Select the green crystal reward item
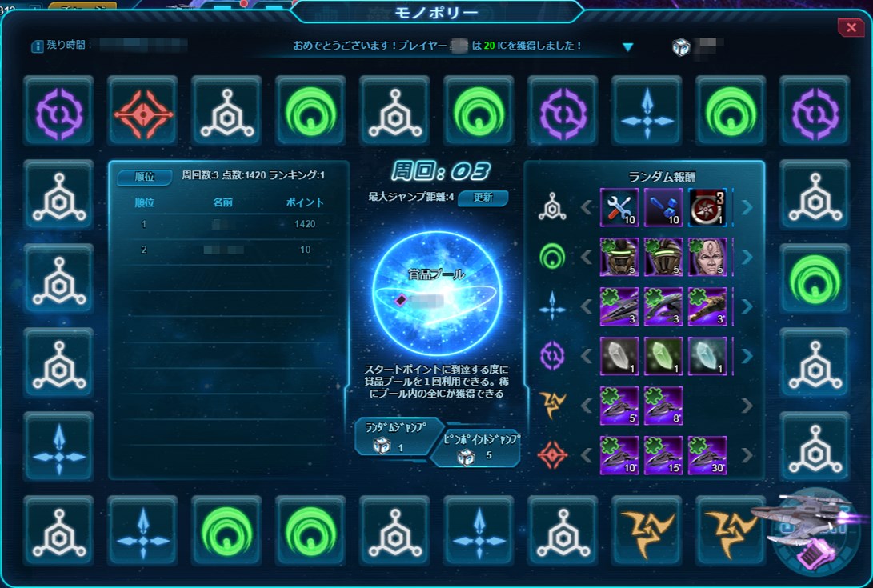Image resolution: width=873 pixels, height=588 pixels. (663, 356)
